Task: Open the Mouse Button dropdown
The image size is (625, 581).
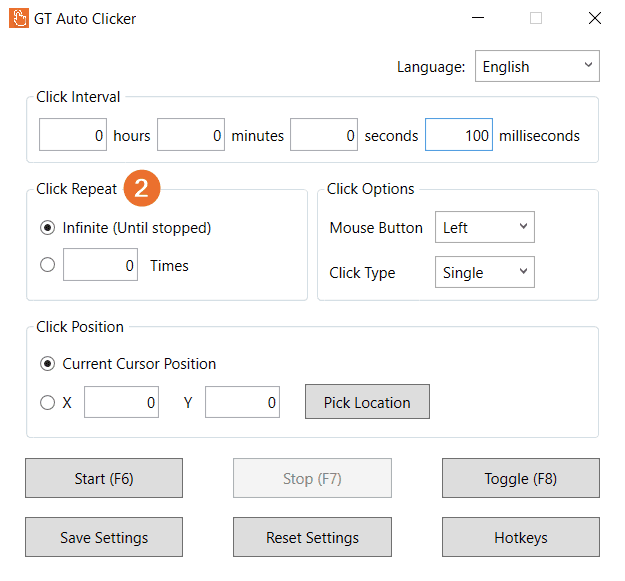Action: [485, 227]
